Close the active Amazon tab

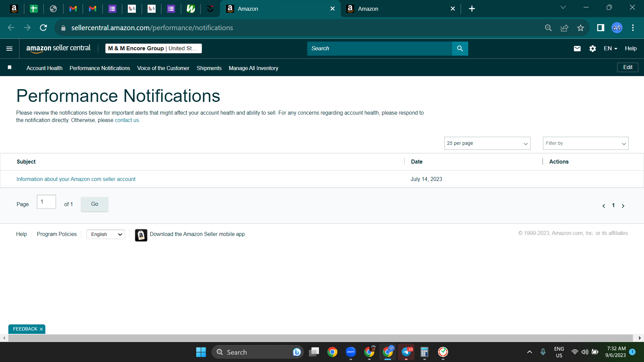332,9
